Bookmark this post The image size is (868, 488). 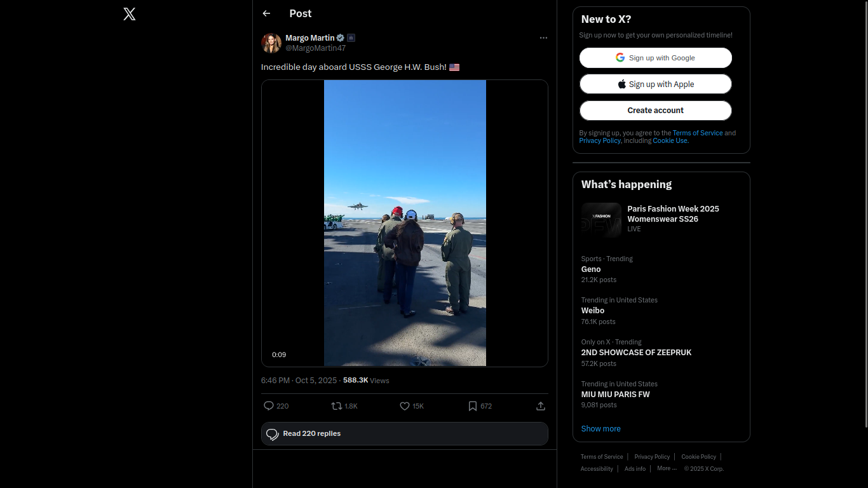pos(473,406)
